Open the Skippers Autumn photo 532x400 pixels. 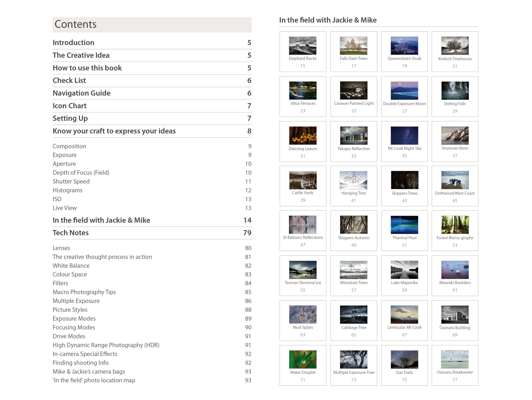tap(353, 225)
